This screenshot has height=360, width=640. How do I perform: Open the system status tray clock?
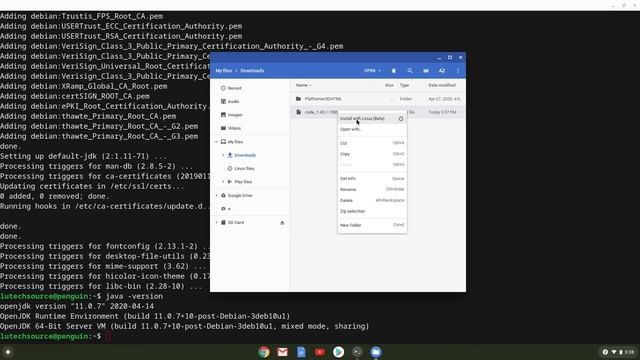pyautogui.click(x=629, y=352)
